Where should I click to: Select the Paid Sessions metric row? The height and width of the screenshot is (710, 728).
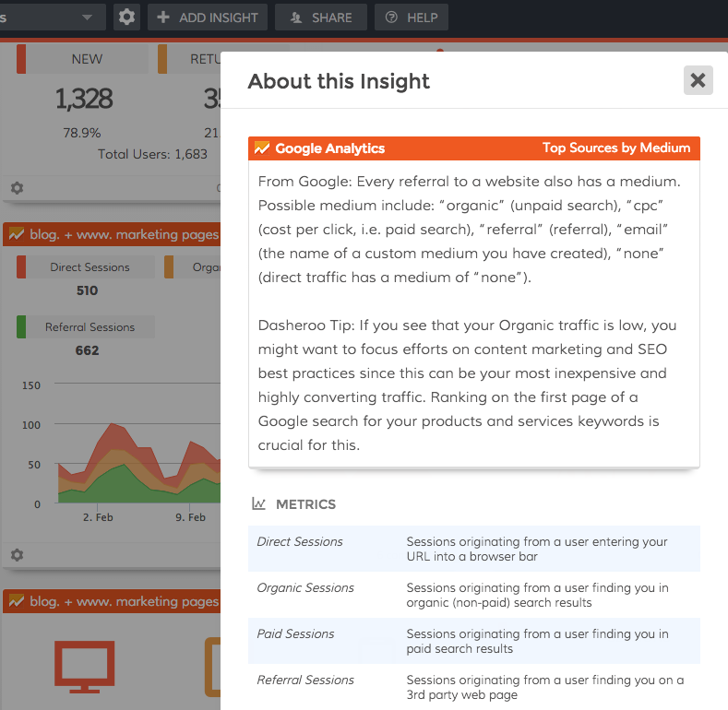pos(473,641)
